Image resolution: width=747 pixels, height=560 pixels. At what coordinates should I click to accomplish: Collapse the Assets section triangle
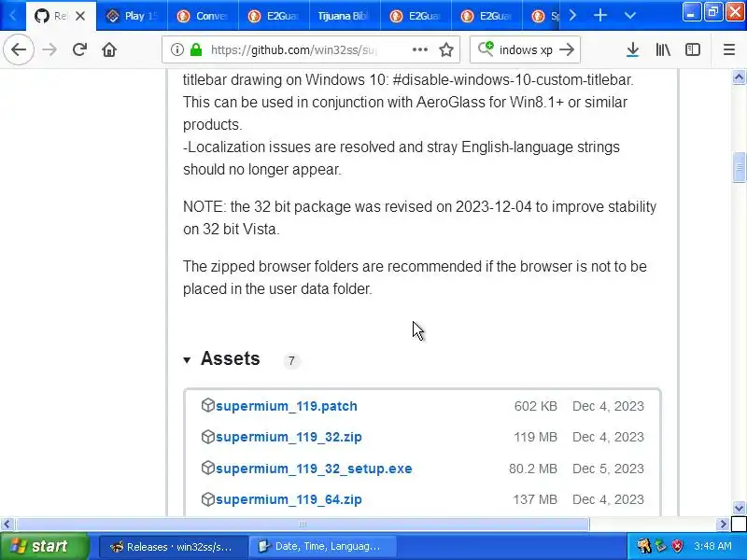[187, 360]
